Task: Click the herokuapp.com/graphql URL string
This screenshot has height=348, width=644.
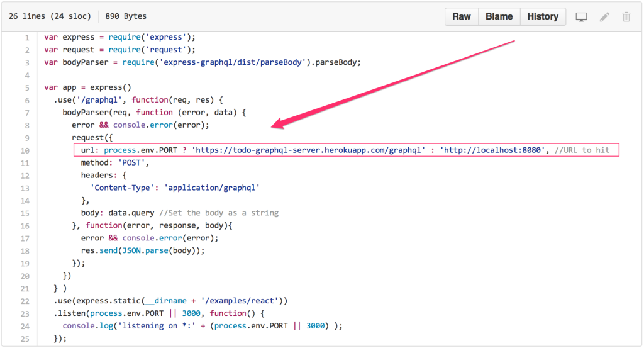Action: 308,150
